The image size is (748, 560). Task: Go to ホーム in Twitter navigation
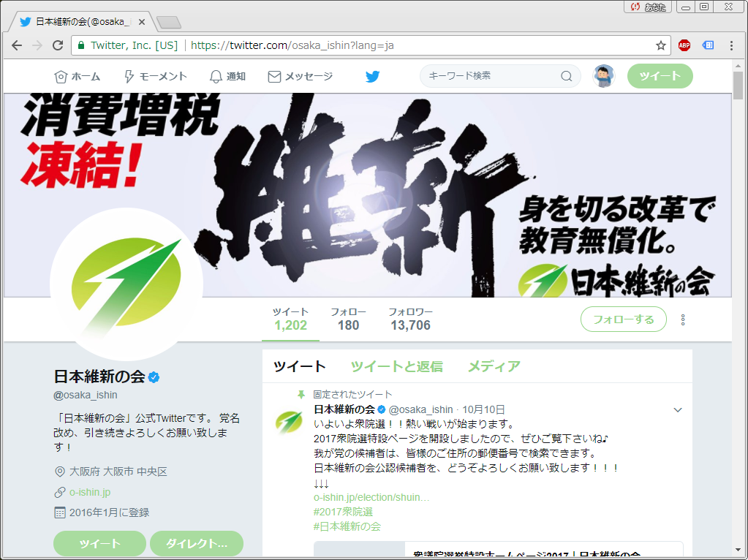[x=77, y=76]
